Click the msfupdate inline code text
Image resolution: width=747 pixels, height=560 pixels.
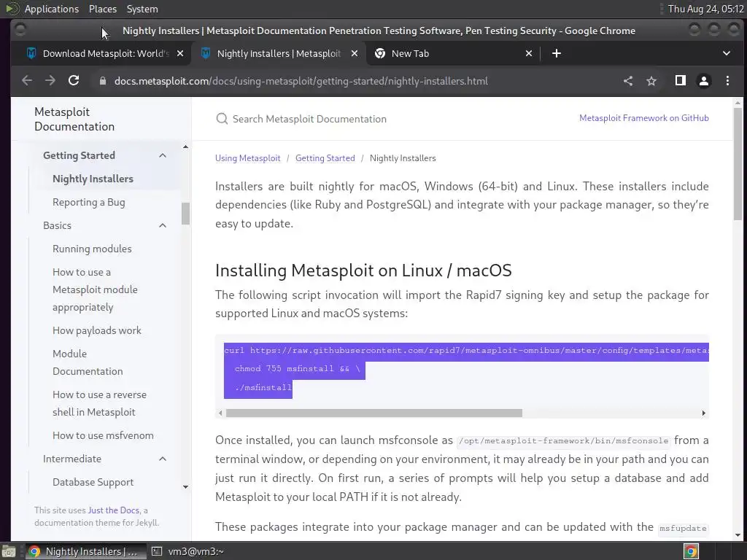[683, 528]
